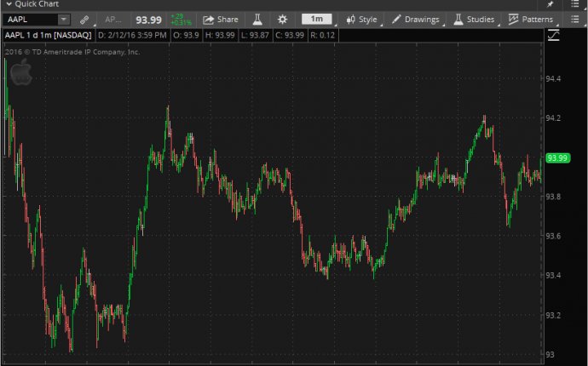Image resolution: width=588 pixels, height=366 pixels.
Task: Click the greyed AP... company name label
Action: (112, 20)
